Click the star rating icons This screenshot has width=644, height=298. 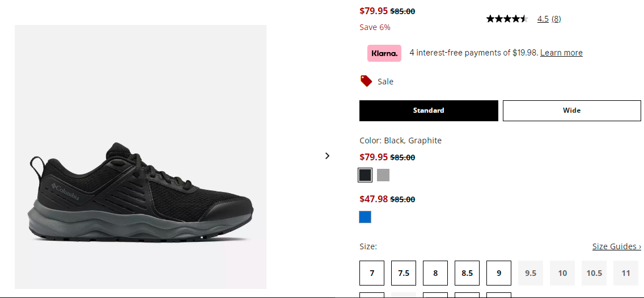pos(507,19)
